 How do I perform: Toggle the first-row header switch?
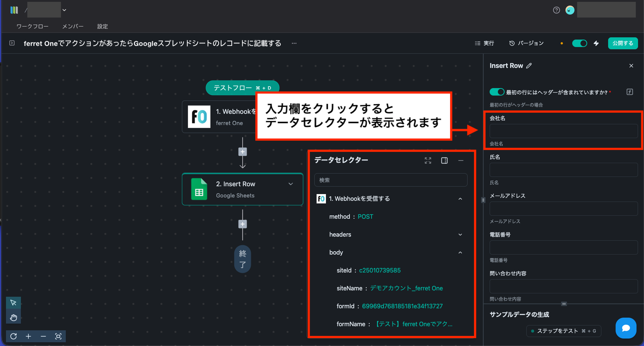coord(497,92)
